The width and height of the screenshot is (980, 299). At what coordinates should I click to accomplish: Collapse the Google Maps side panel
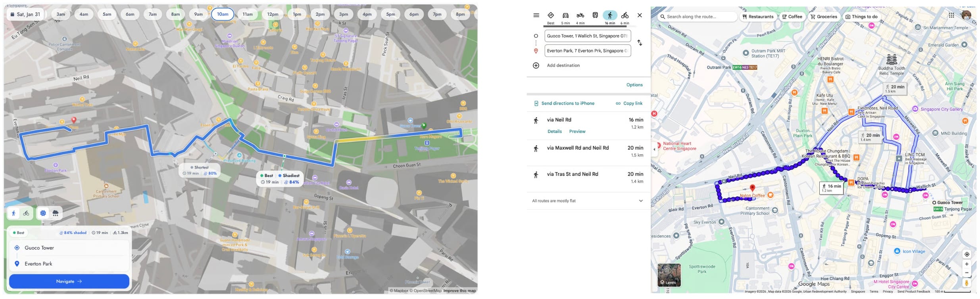coord(654,149)
